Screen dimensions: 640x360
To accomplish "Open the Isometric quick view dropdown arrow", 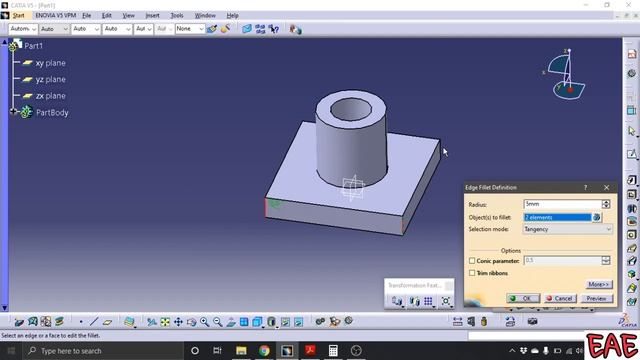I will [x=263, y=327].
